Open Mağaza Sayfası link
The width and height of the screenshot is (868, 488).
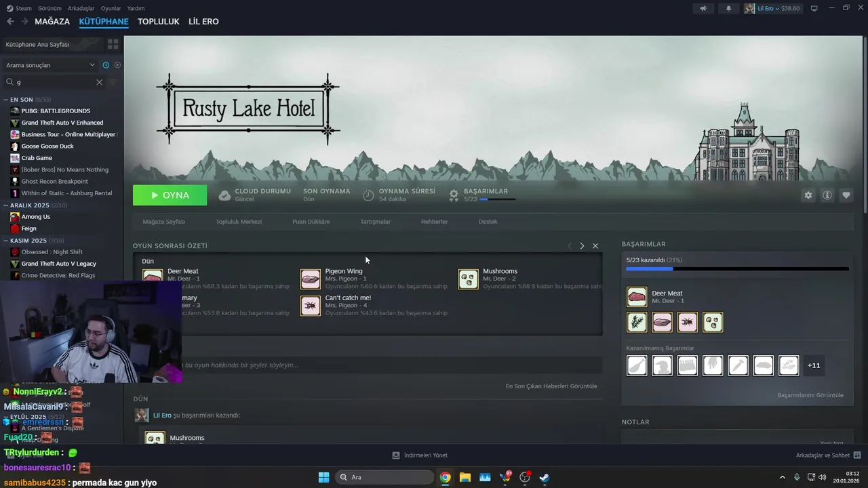pyautogui.click(x=164, y=222)
